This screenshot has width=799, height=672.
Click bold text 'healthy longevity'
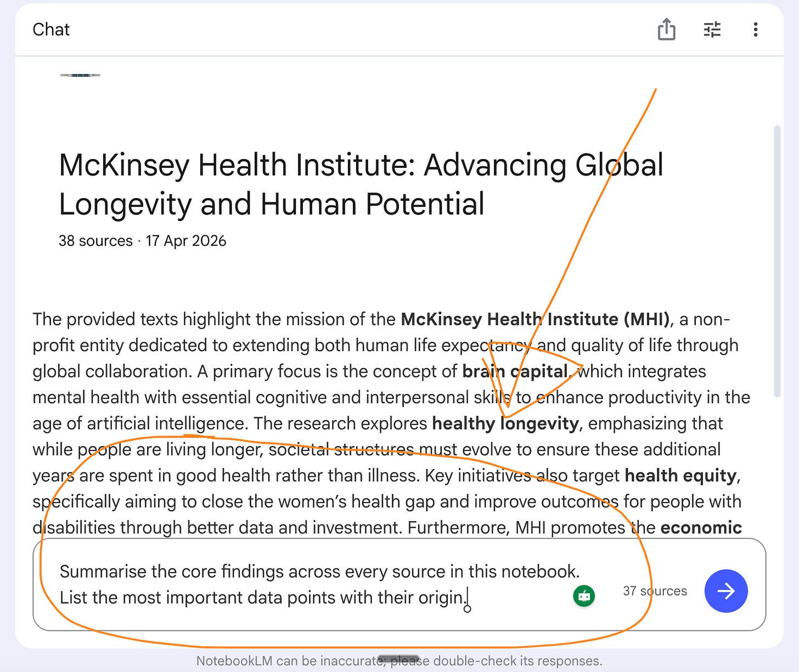click(x=505, y=423)
